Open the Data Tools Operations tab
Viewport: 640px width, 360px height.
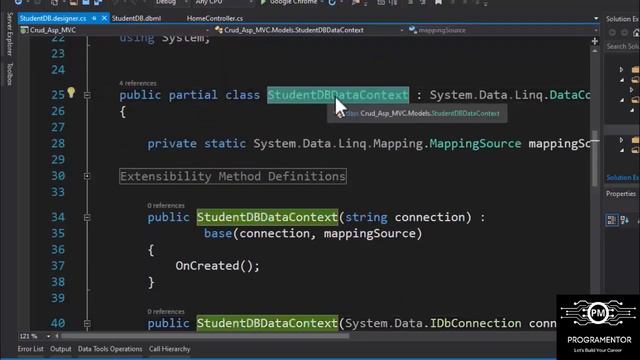click(110, 349)
